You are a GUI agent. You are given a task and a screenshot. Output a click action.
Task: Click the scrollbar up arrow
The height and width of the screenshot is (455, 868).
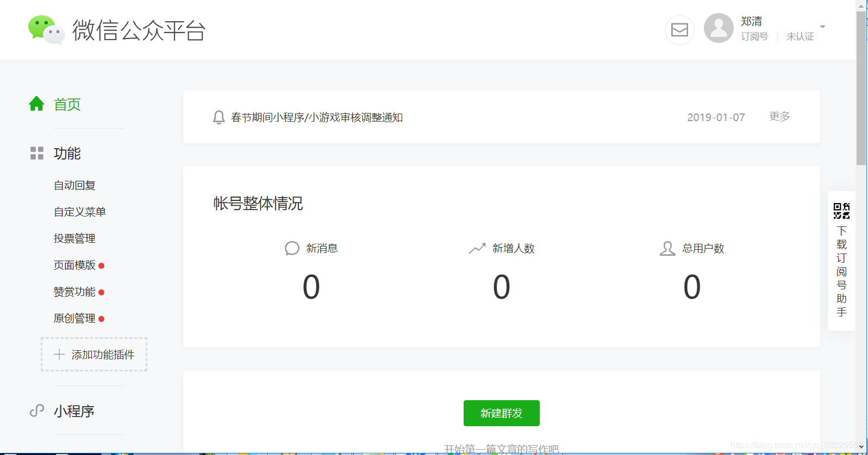[861, 5]
